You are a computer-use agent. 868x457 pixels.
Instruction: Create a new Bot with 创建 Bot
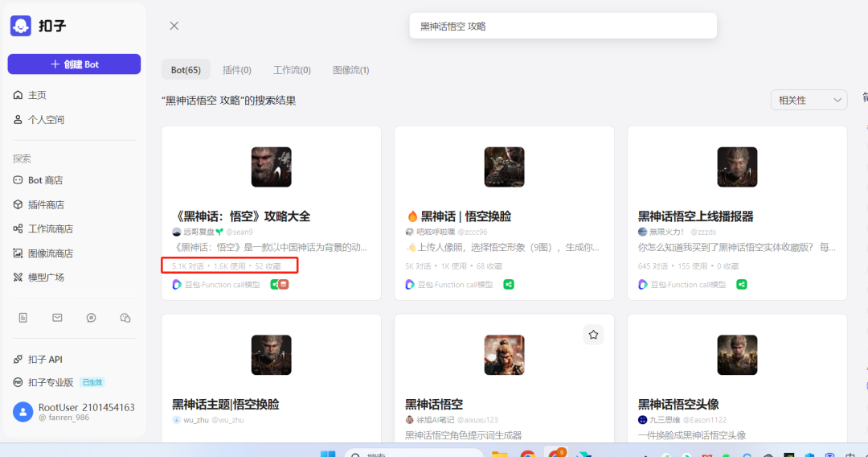[x=74, y=64]
